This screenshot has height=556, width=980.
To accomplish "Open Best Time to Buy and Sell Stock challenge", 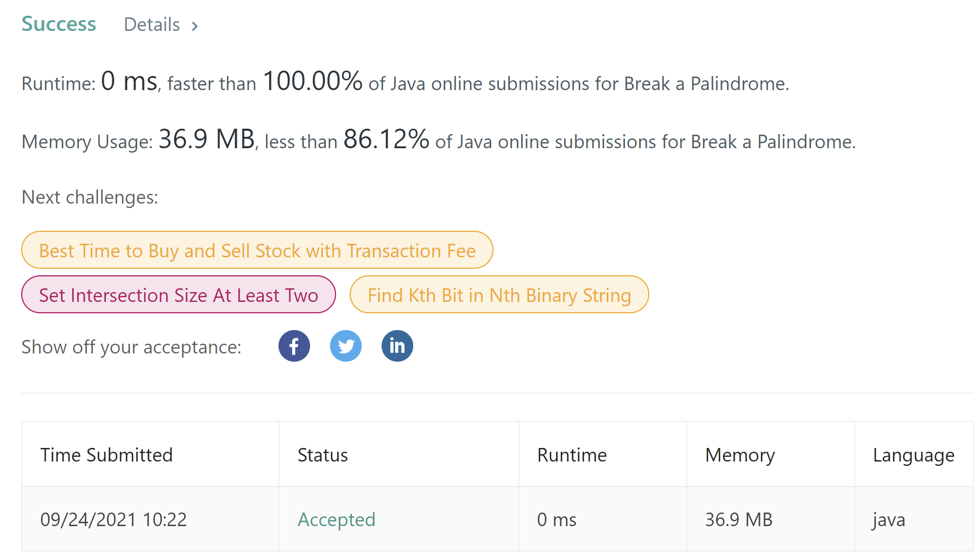I will (x=257, y=250).
